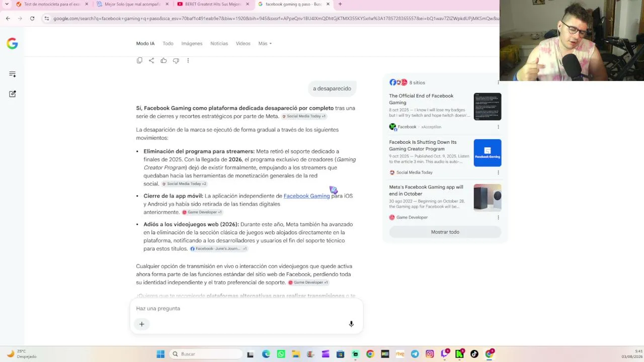644x362 pixels.
Task: Open Instagram from the taskbar
Action: (430, 354)
